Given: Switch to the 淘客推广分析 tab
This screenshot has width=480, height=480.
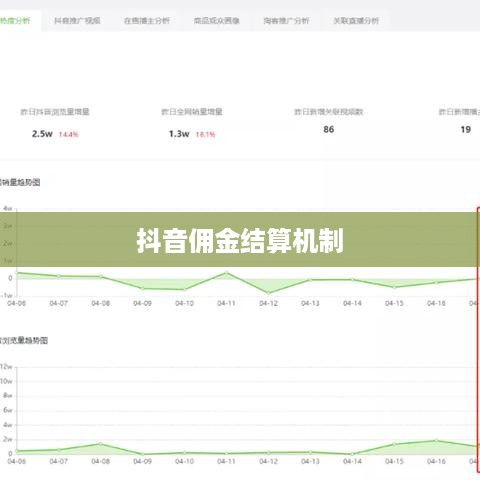Looking at the screenshot, I should (286, 21).
